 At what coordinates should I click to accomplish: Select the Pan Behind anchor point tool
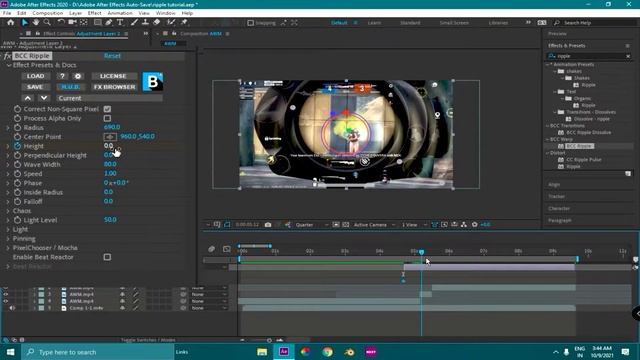(x=84, y=22)
